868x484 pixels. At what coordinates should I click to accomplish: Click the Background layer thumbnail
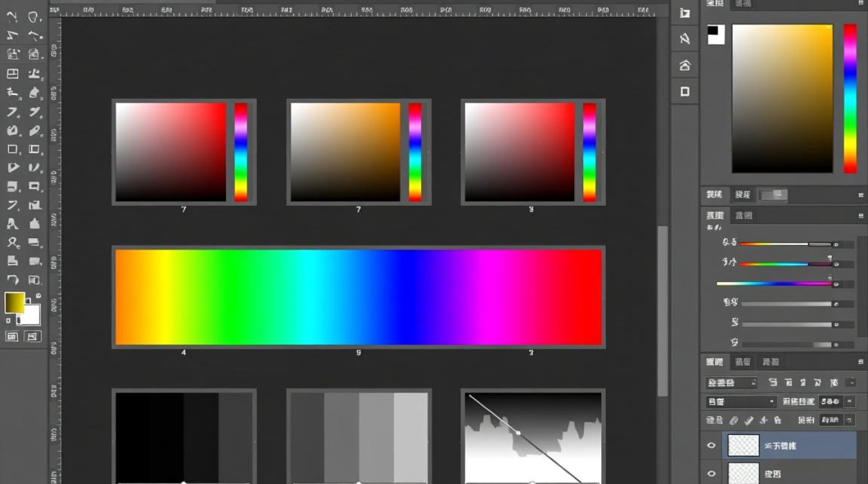pyautogui.click(x=743, y=474)
